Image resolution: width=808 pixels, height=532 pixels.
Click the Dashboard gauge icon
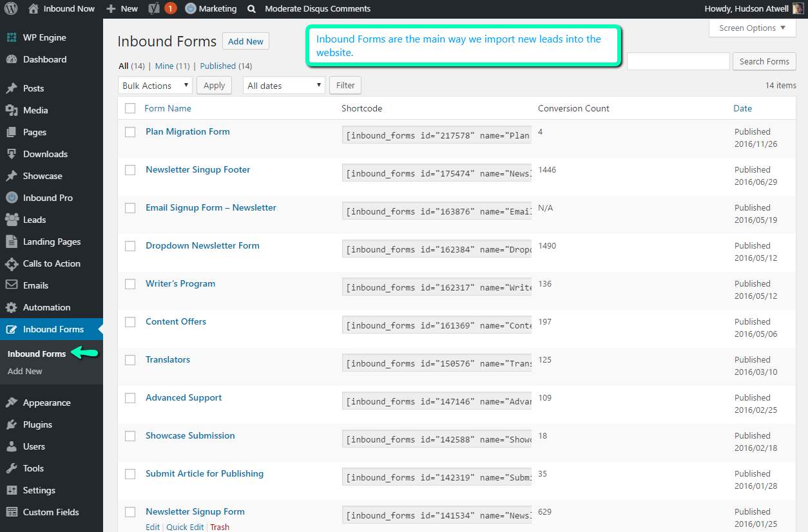click(12, 59)
